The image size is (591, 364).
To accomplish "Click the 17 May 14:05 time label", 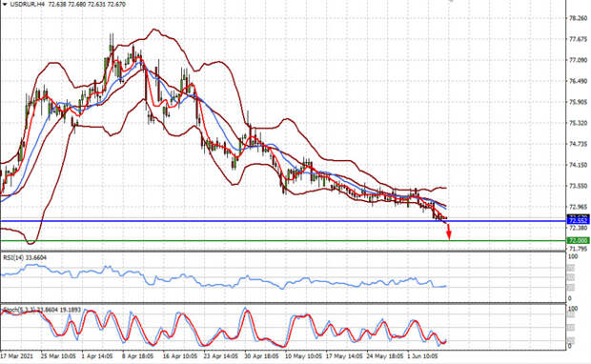I will 344,356.
